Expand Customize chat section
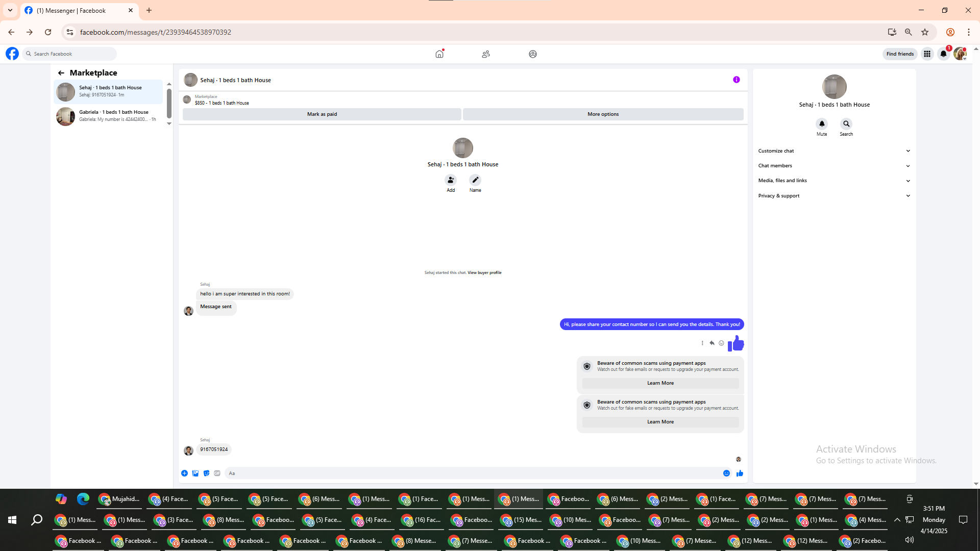The width and height of the screenshot is (980, 551). [834, 151]
